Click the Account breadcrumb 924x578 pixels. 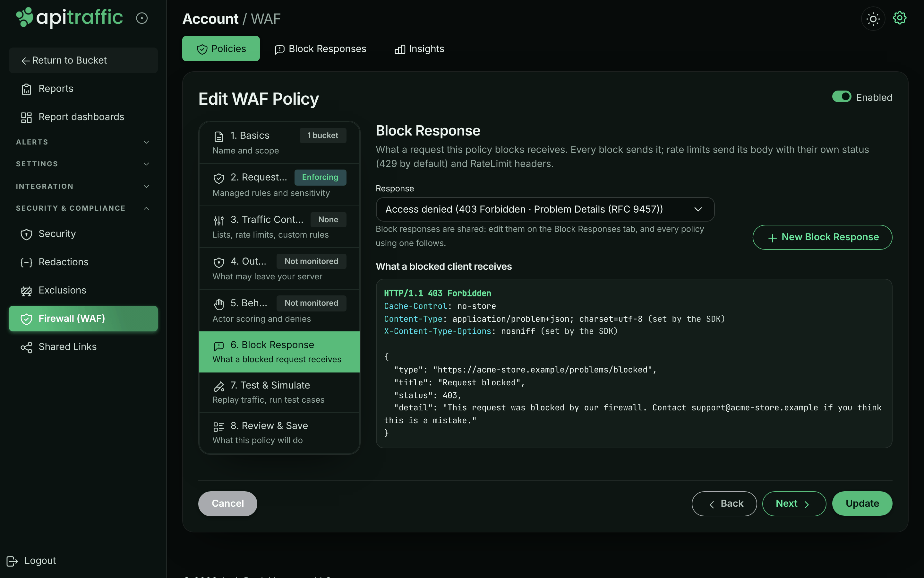pyautogui.click(x=210, y=19)
